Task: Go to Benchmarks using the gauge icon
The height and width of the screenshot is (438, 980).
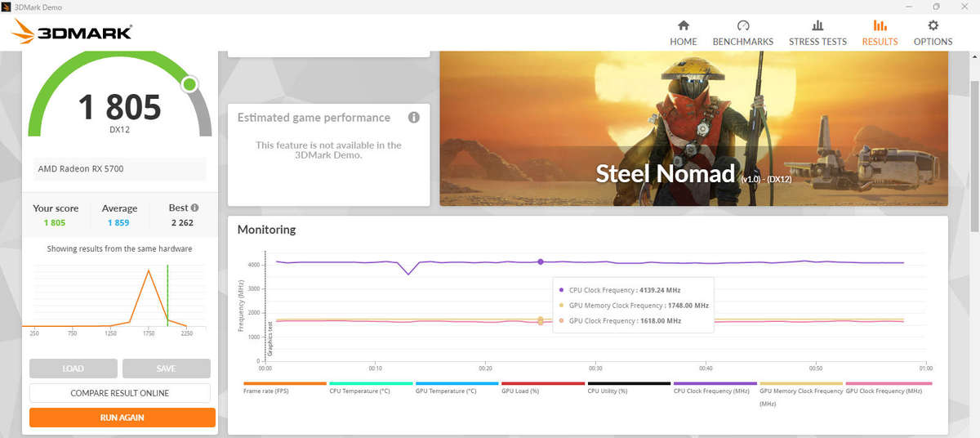Action: click(x=743, y=26)
